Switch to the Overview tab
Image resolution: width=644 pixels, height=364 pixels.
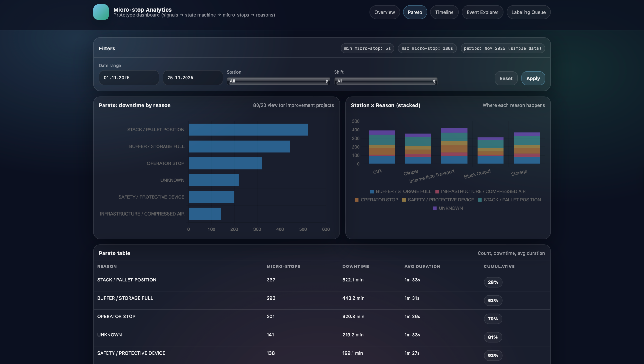pos(384,12)
